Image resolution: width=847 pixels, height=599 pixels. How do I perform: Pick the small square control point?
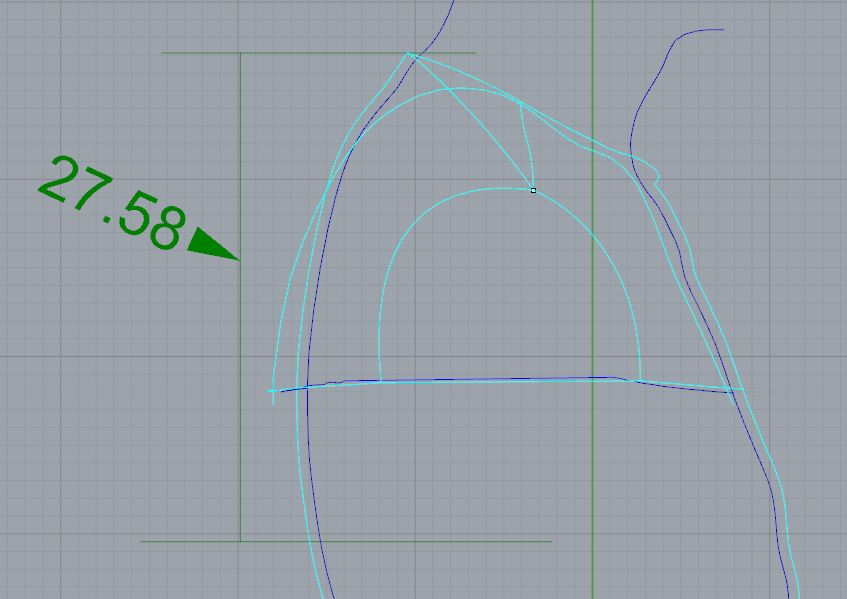coord(533,190)
